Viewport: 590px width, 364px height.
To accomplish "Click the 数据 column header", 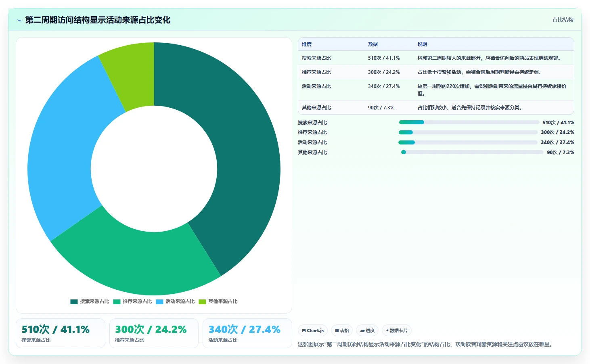I will pyautogui.click(x=373, y=44).
